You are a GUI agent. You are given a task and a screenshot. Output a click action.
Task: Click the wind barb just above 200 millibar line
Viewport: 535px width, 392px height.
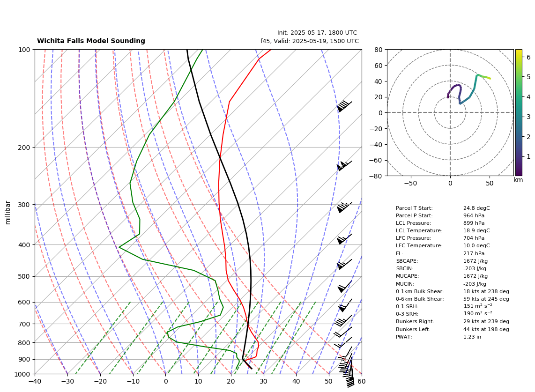pos(344,166)
